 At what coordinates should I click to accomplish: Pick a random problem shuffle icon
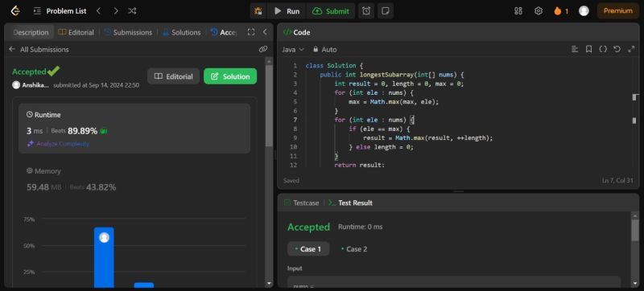(x=132, y=11)
